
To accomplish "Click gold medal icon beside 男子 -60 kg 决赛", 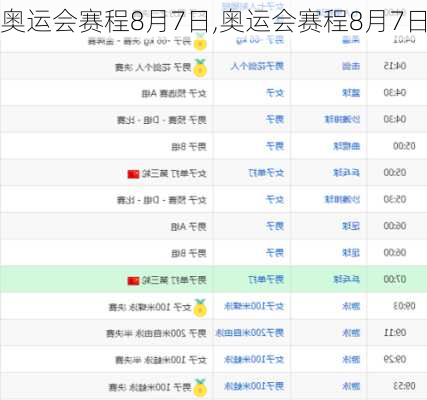I will pyautogui.click(x=200, y=42).
